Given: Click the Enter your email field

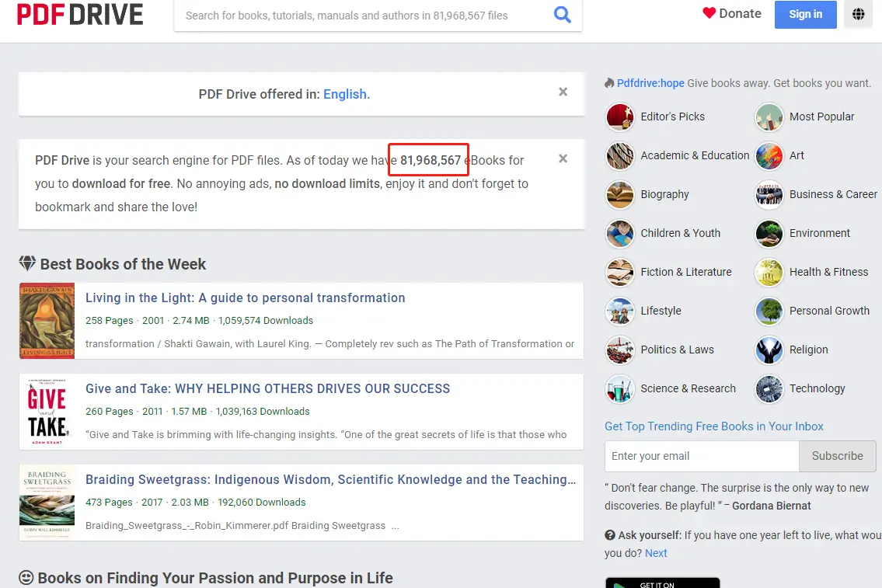Looking at the screenshot, I should tap(702, 456).
